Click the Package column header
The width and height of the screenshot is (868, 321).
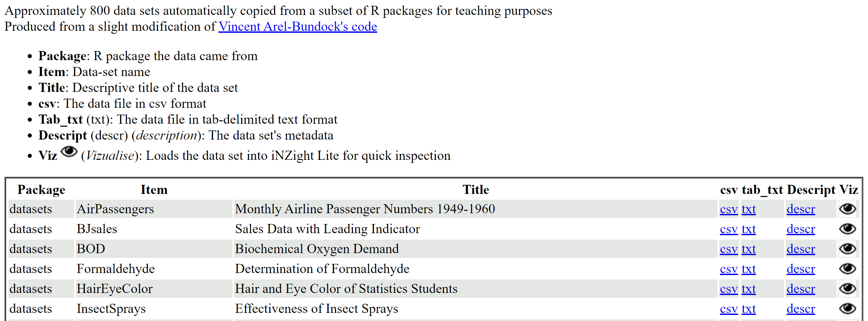click(41, 190)
